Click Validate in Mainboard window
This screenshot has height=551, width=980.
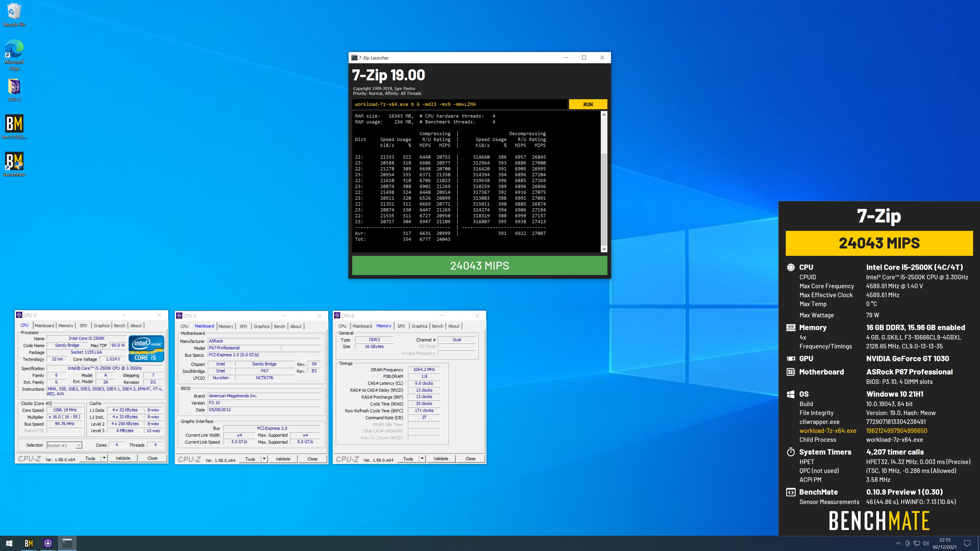coord(283,459)
